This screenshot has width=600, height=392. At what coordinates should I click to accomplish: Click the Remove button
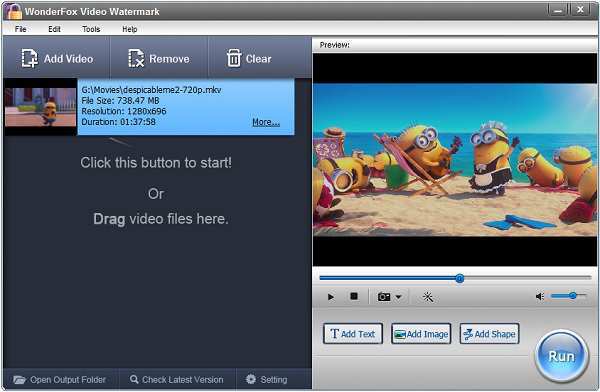tap(159, 59)
